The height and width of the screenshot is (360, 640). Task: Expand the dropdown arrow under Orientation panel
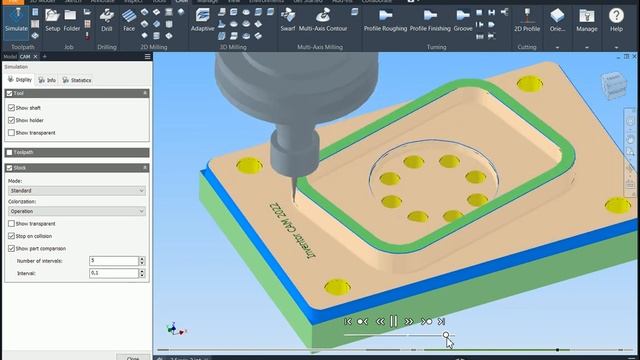tap(557, 47)
